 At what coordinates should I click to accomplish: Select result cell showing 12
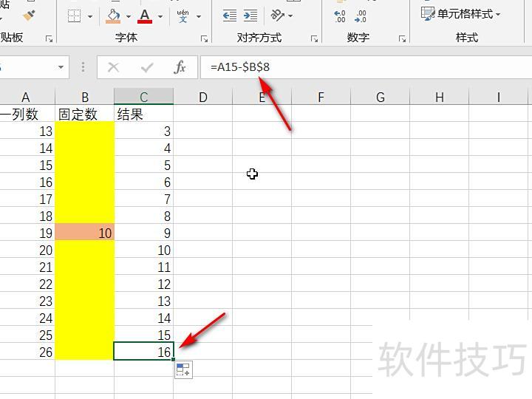pos(143,283)
